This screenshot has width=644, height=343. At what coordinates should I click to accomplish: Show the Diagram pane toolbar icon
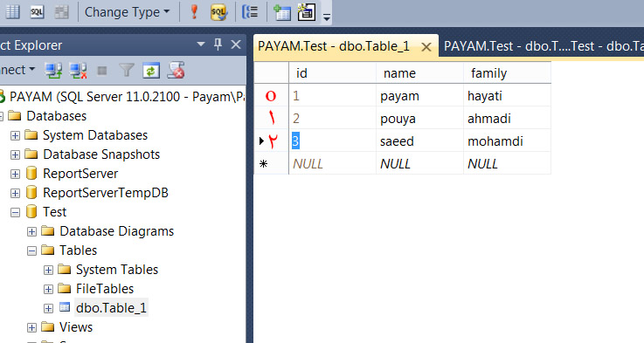point(12,12)
